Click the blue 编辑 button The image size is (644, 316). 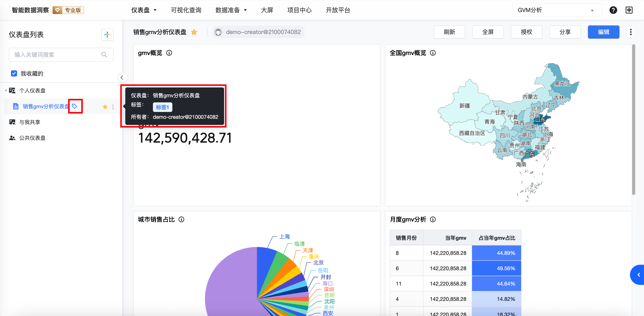(603, 32)
